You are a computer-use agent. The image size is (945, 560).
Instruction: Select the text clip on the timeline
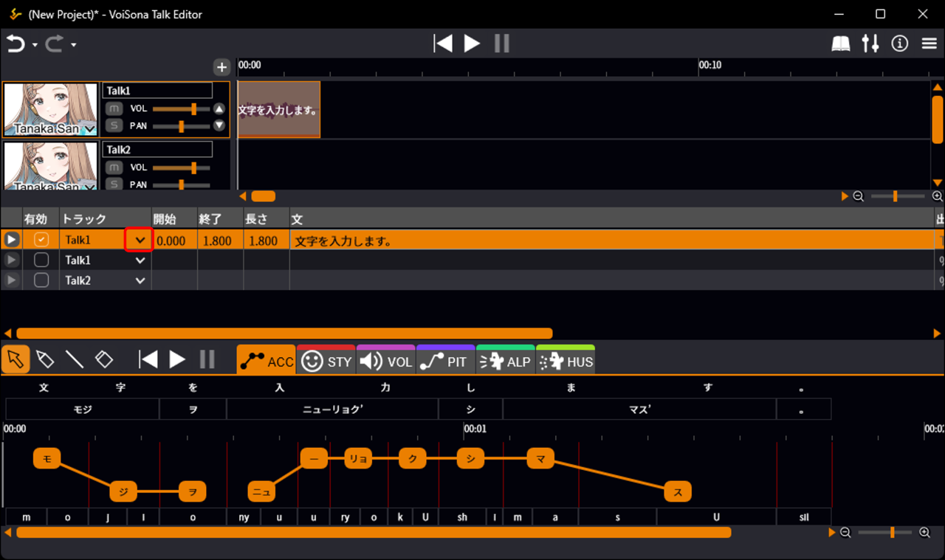278,110
